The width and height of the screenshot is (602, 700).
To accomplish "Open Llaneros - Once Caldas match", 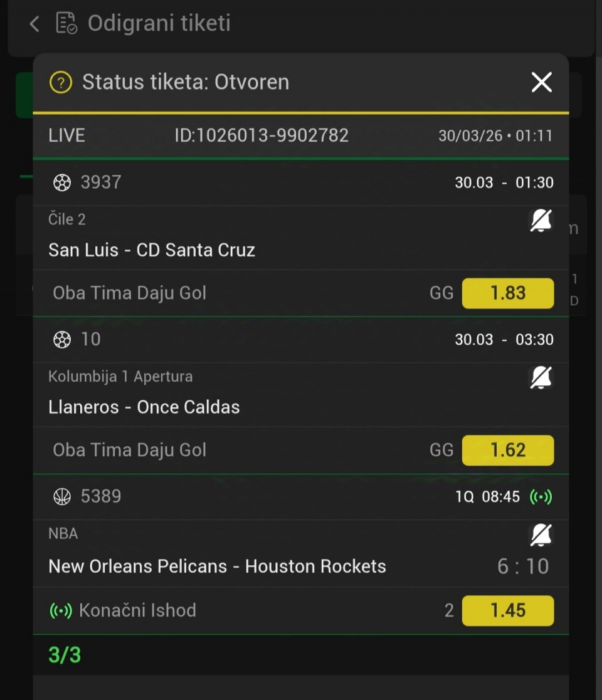I will pos(144,407).
